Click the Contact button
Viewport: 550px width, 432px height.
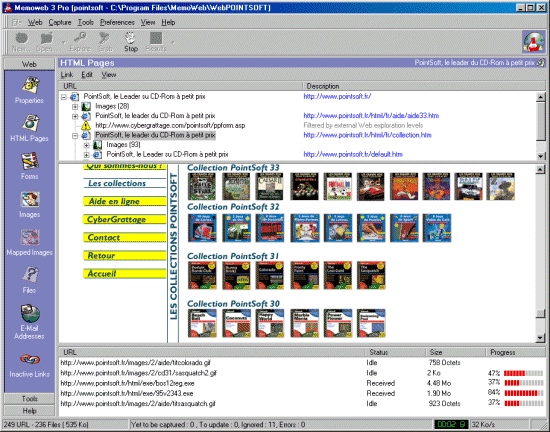tap(125, 237)
